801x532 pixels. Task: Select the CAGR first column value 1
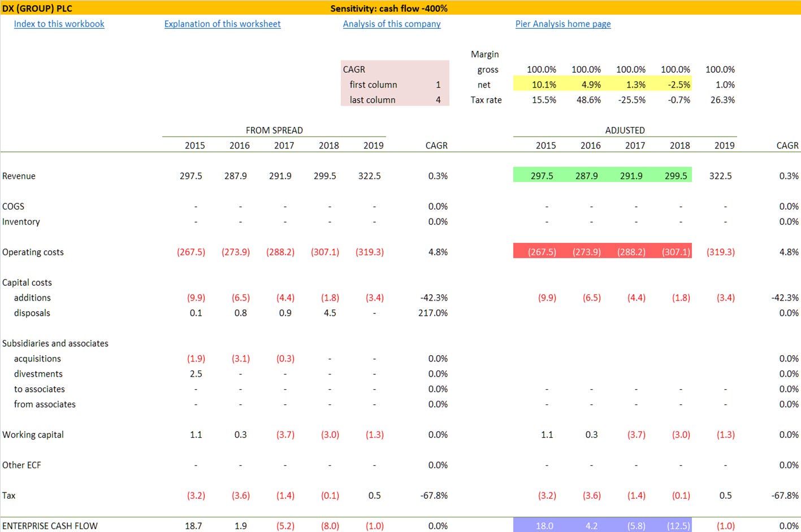(x=438, y=85)
